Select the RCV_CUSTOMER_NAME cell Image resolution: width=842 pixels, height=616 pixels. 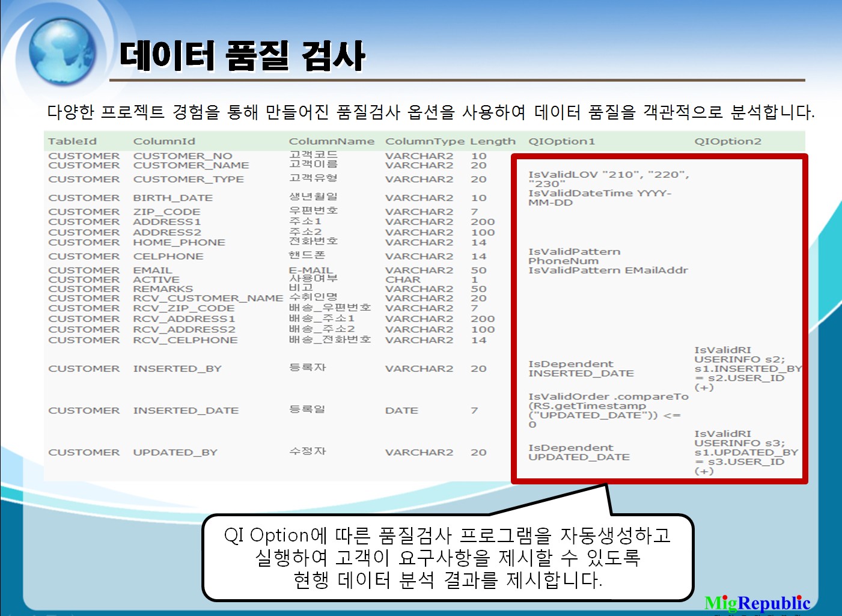coord(208,298)
